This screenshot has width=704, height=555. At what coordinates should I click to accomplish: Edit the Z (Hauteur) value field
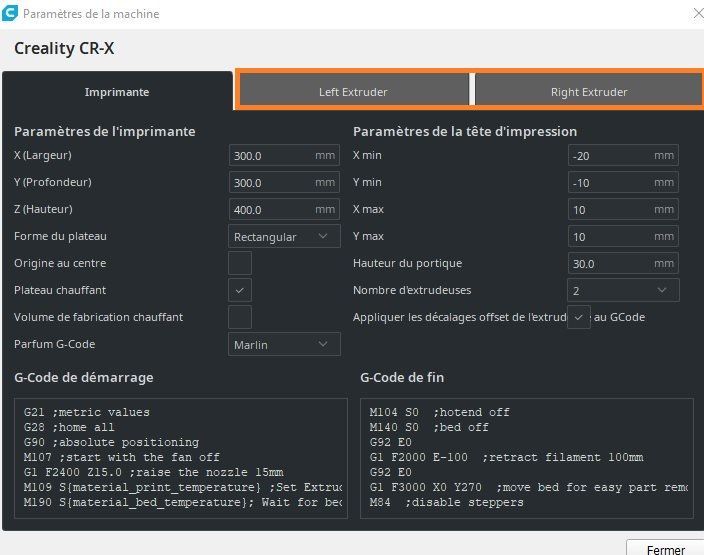coord(284,209)
